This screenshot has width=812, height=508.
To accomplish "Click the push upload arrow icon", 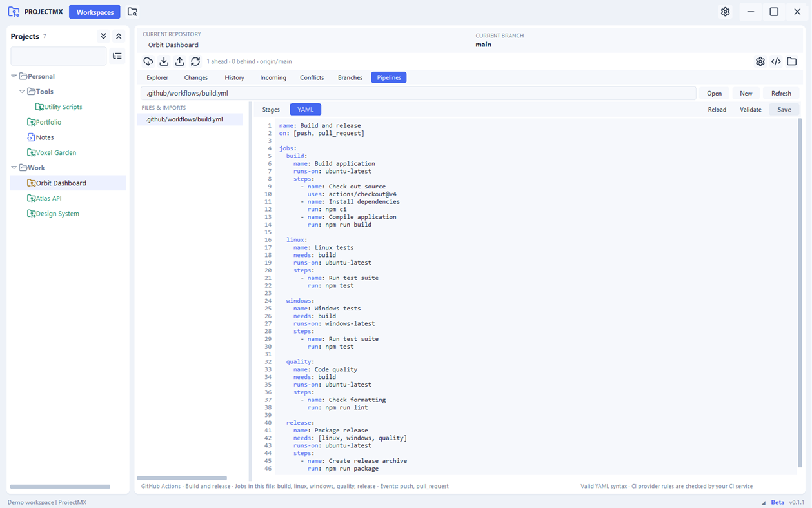I will [179, 61].
